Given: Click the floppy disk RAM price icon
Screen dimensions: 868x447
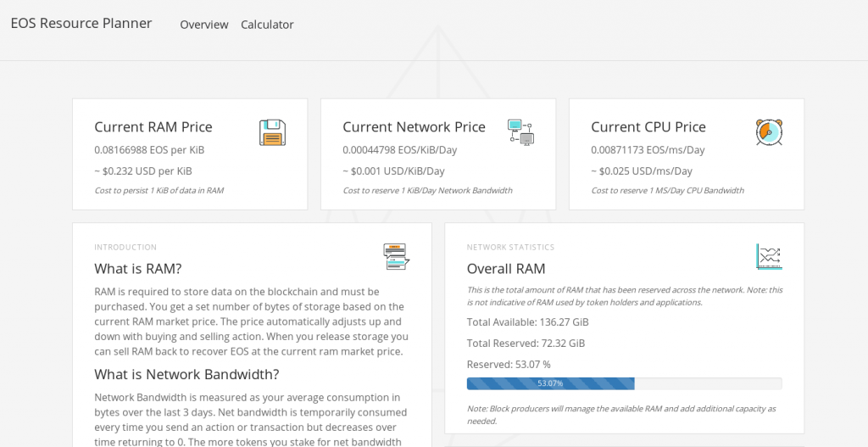Looking at the screenshot, I should tap(272, 133).
